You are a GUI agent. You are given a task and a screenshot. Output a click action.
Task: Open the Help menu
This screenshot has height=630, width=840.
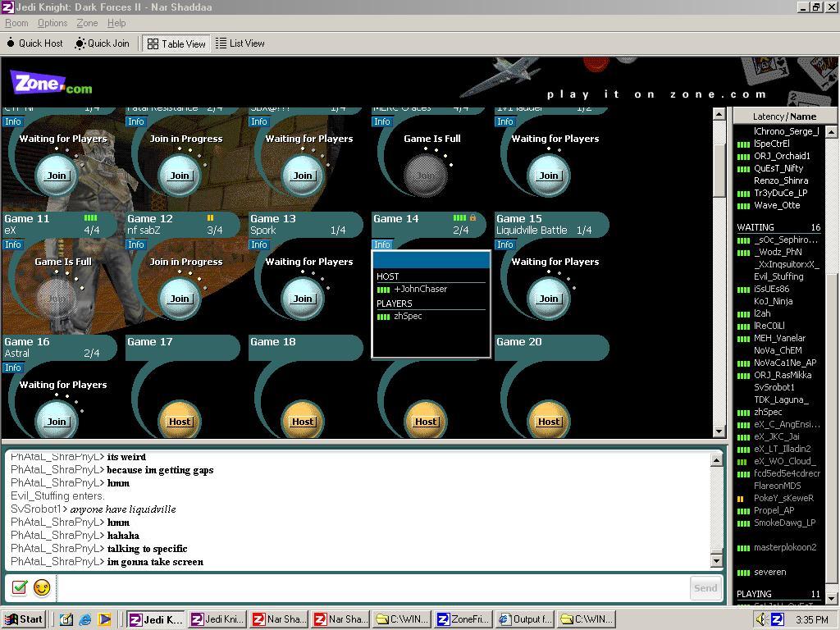(116, 23)
